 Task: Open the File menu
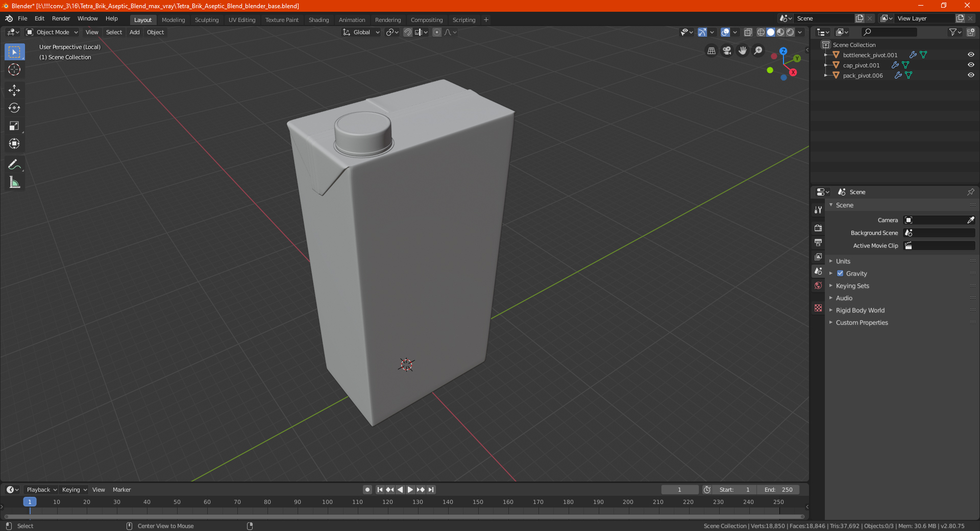tap(22, 18)
